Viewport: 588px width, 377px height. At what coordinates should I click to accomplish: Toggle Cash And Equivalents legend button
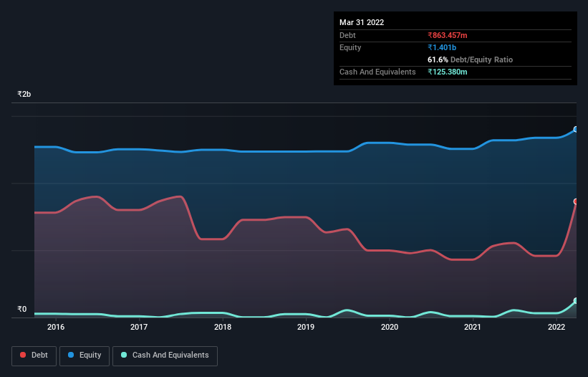(165, 355)
